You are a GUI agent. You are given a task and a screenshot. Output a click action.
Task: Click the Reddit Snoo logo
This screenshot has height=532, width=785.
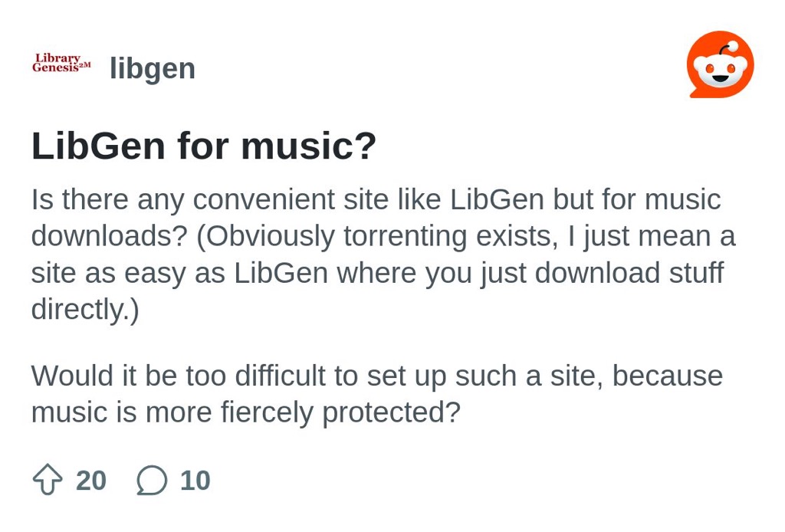tap(719, 65)
